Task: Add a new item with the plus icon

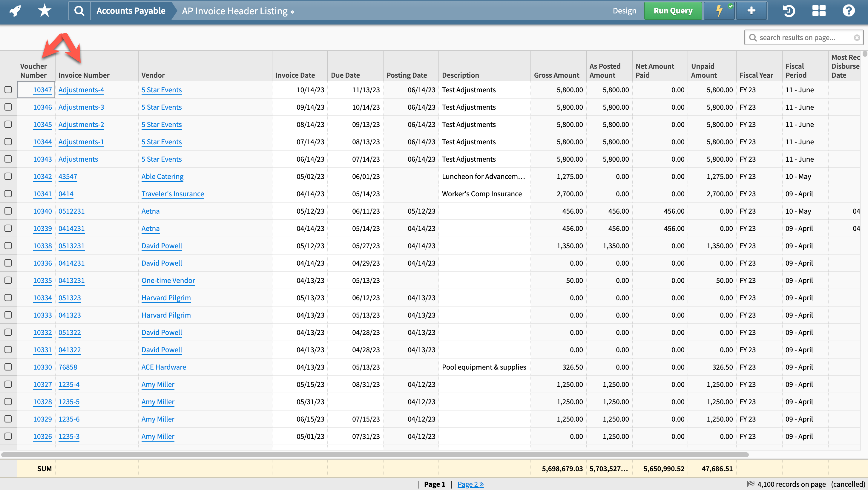Action: tap(752, 10)
